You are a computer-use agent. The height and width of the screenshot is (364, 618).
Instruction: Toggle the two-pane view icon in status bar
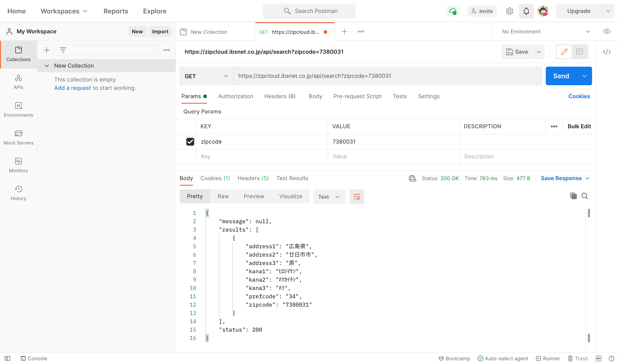tap(598, 358)
